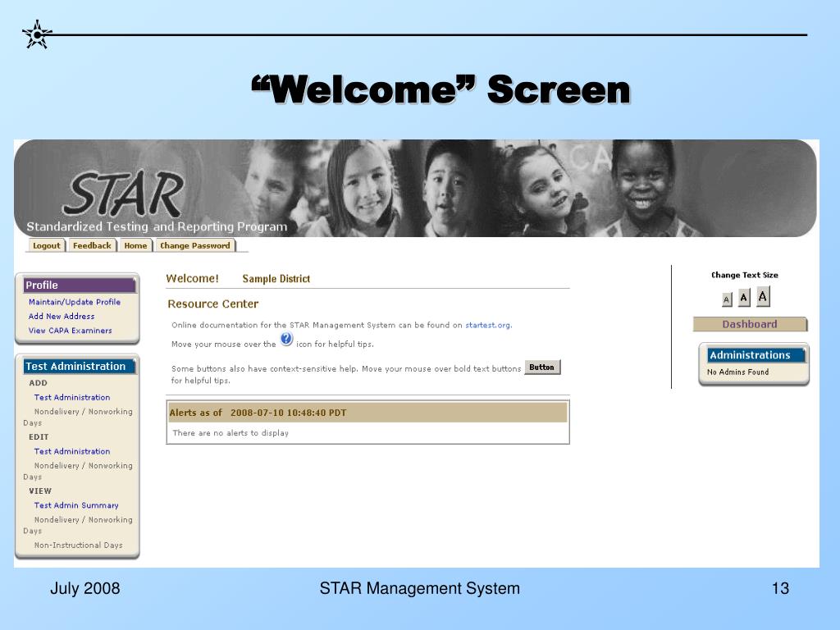The height and width of the screenshot is (630, 840).
Task: Click the 'Sample District' name
Action: (x=276, y=279)
